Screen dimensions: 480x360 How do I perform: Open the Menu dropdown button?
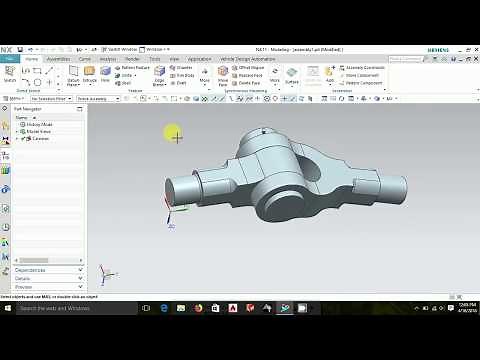pyautogui.click(x=13, y=99)
